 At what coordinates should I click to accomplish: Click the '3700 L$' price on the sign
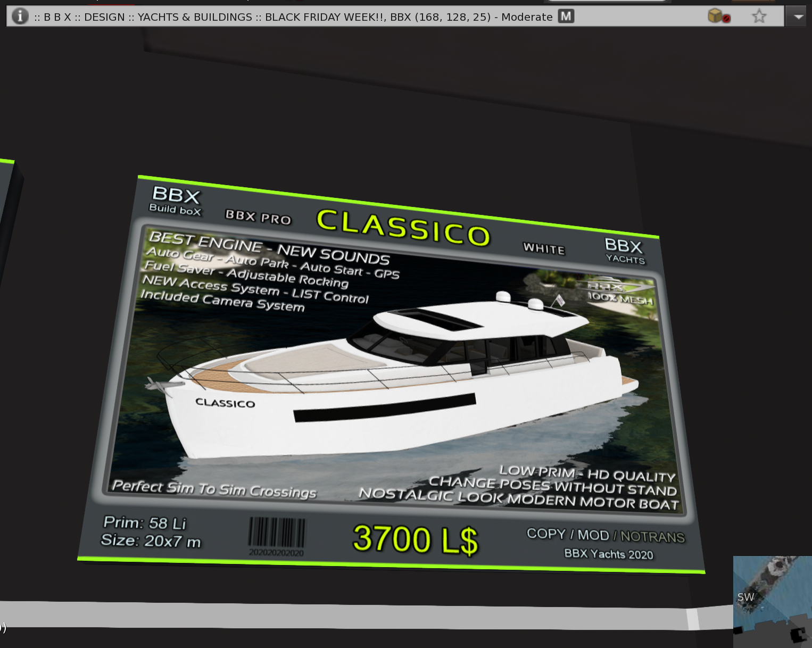click(x=416, y=539)
